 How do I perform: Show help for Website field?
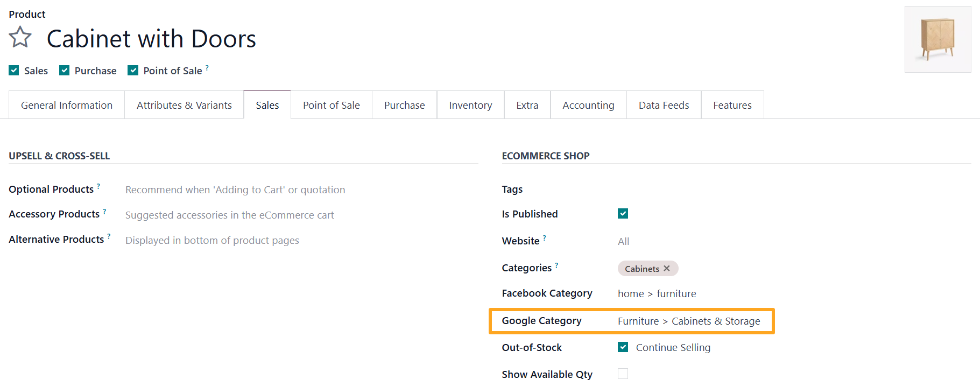[x=544, y=238]
